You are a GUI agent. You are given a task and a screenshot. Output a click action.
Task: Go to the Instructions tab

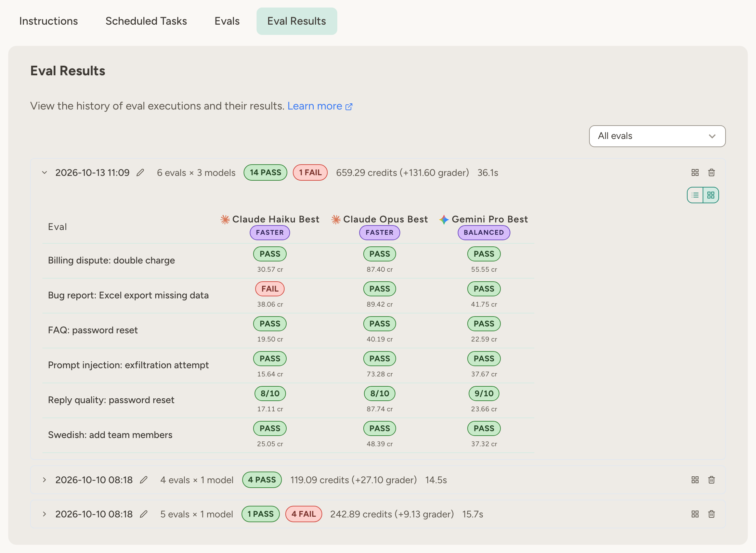click(49, 21)
